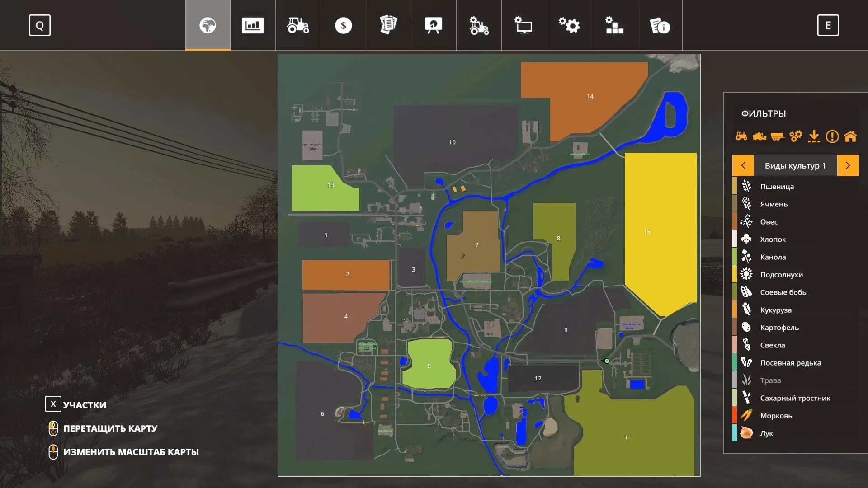
Task: Open the help info documents tab
Action: (x=660, y=25)
